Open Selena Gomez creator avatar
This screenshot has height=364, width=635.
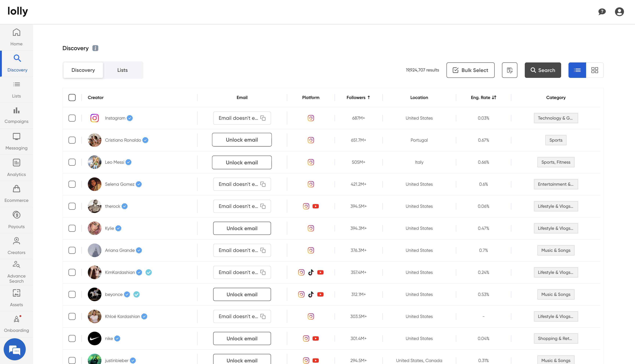95,184
